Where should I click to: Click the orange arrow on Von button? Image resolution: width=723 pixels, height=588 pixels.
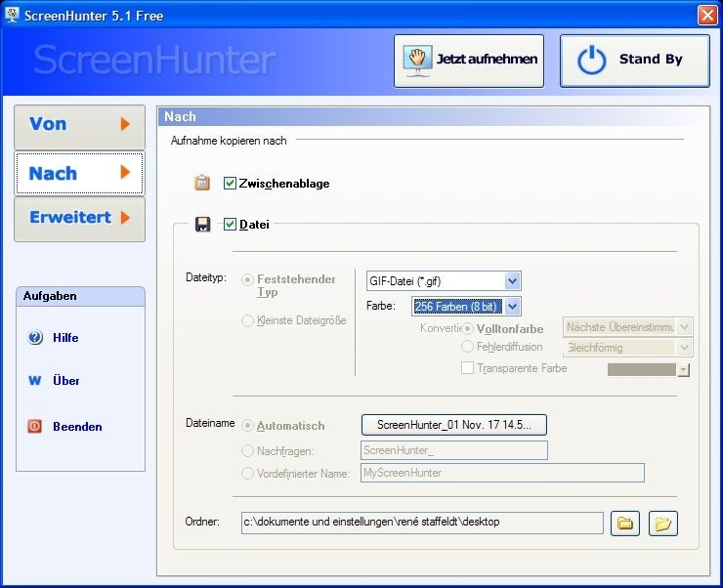click(125, 124)
